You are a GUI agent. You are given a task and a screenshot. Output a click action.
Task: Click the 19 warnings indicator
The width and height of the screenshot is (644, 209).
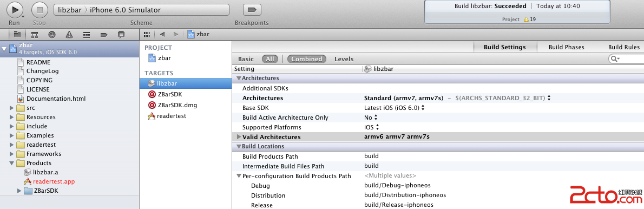click(529, 19)
